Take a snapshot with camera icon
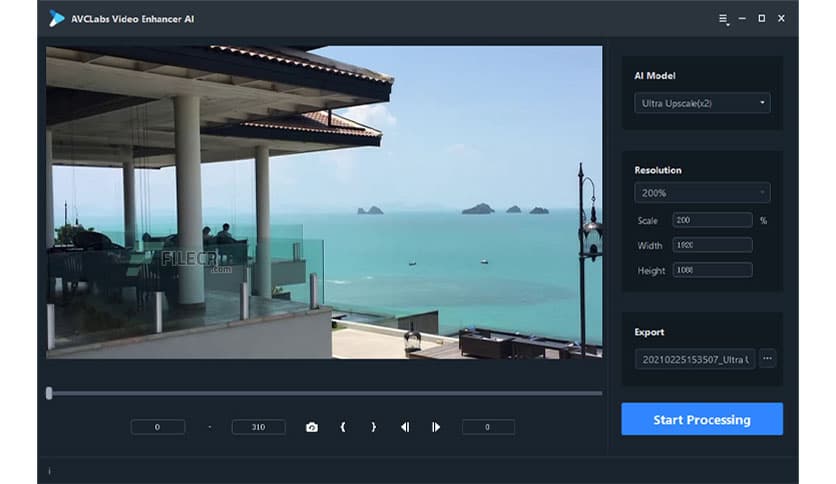 pos(312,427)
